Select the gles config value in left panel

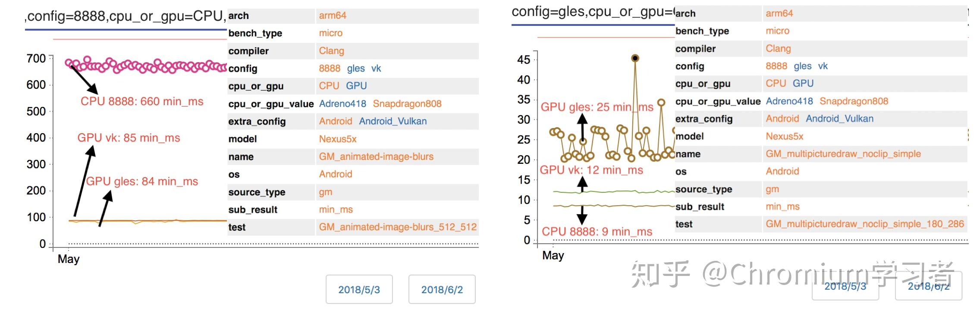(x=355, y=69)
